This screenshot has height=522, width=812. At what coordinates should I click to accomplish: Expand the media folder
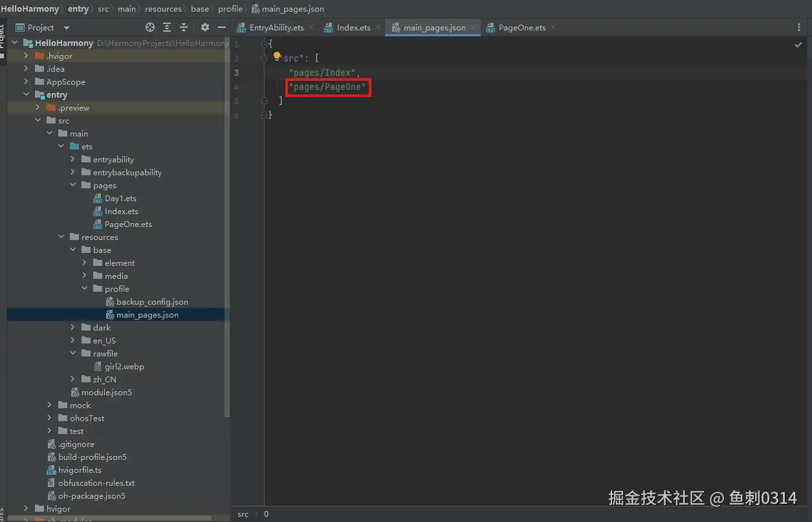click(x=84, y=276)
